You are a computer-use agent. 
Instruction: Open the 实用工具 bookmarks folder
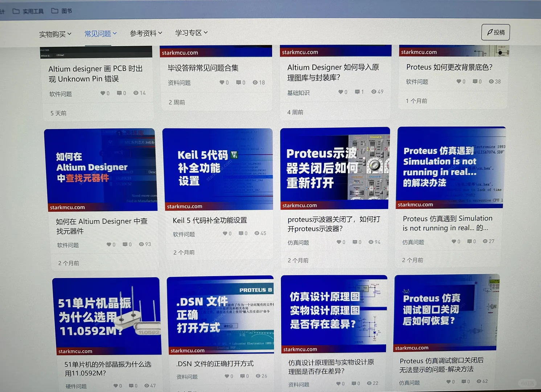29,11
